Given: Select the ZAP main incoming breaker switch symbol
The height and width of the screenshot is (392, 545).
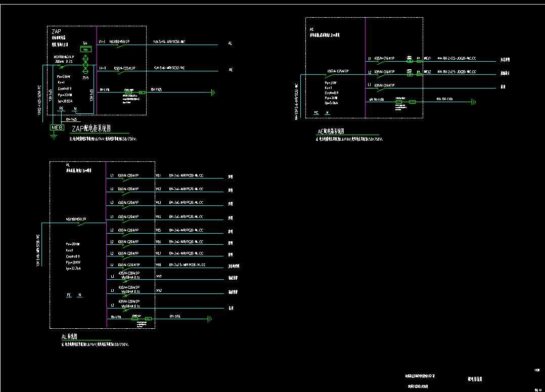Looking at the screenshot, I should click(63, 66).
